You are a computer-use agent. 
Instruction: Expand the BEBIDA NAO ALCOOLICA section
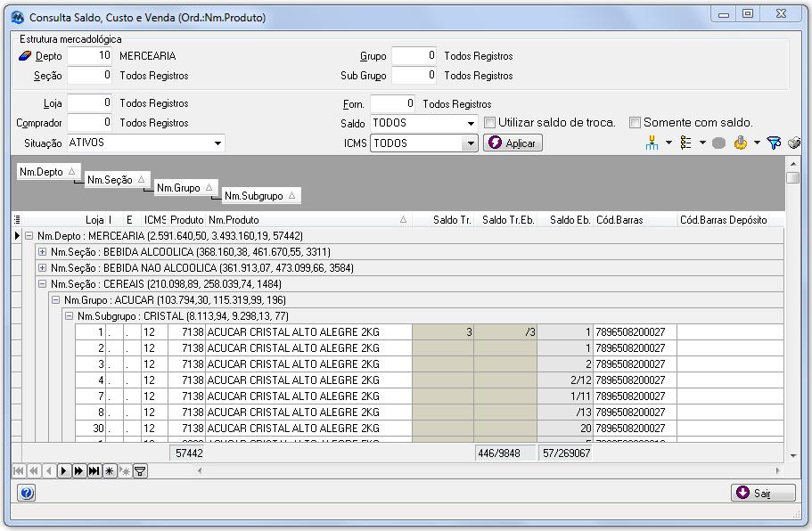point(43,268)
